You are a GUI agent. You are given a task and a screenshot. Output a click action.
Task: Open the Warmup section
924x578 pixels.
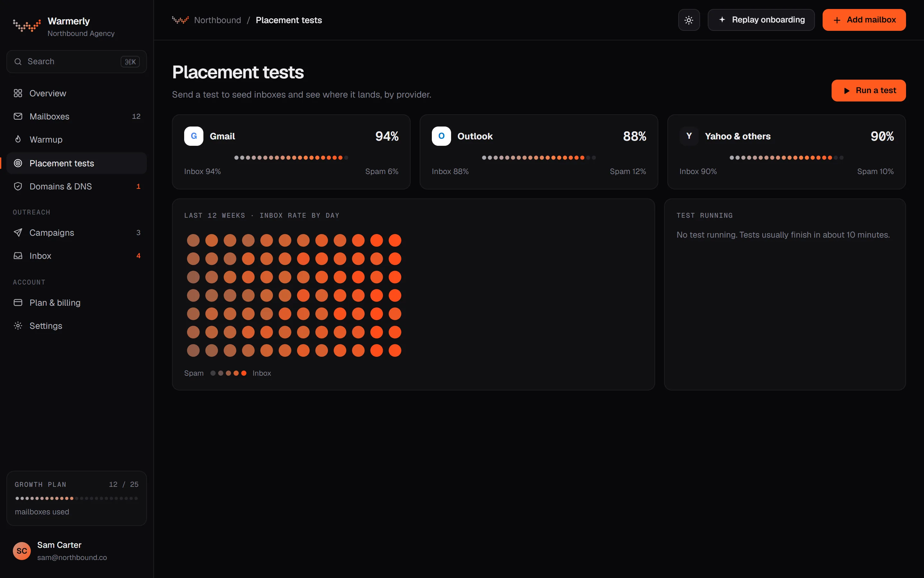(x=77, y=140)
